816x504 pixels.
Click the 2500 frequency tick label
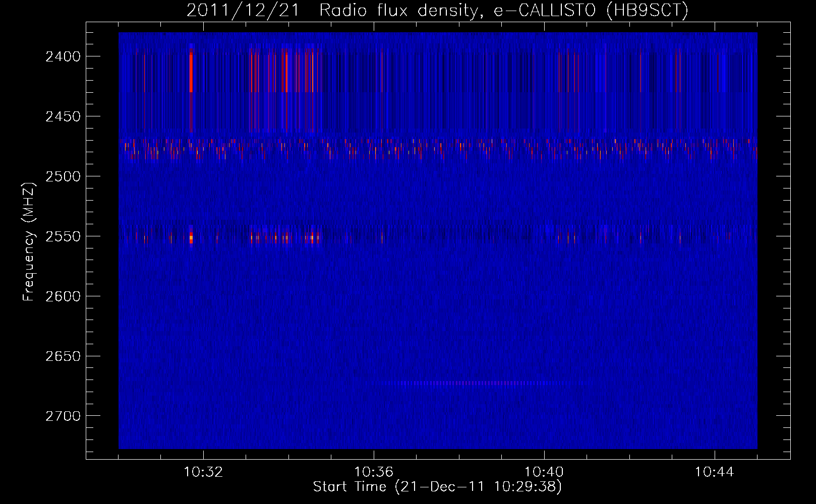63,176
